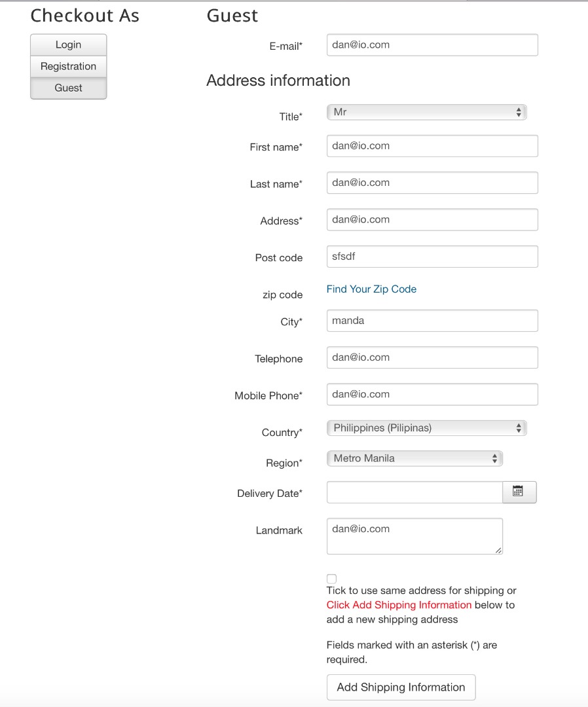
Task: Tick the same address for shipping checkbox
Action: [x=332, y=579]
